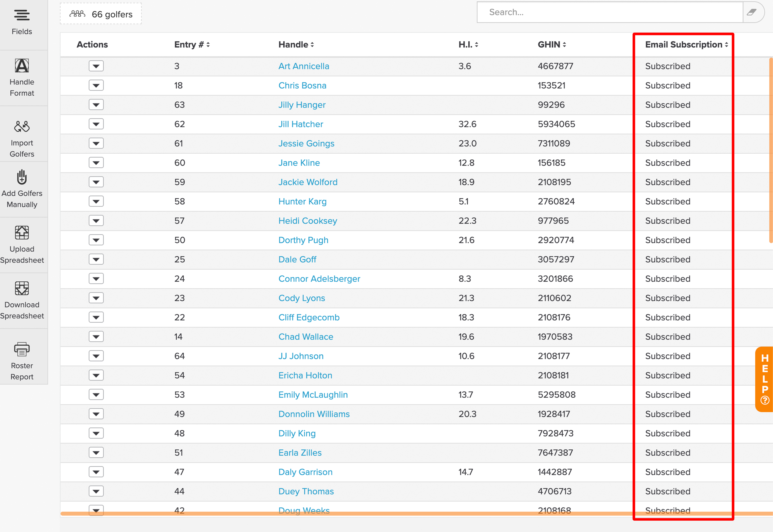Open the Upload Spreadsheet option
This screenshot has height=532, width=773.
tap(22, 245)
